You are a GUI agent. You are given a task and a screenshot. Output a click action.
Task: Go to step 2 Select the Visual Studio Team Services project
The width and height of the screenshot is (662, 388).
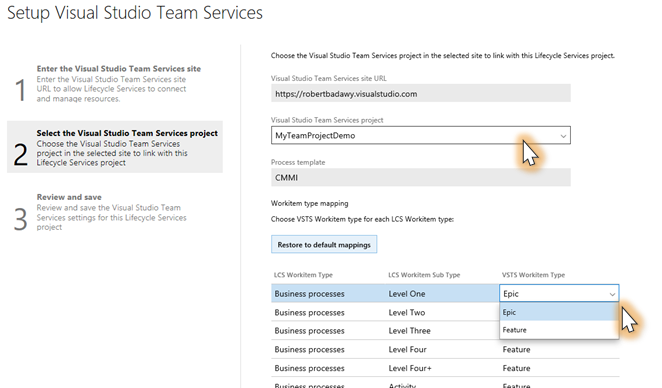coord(115,147)
